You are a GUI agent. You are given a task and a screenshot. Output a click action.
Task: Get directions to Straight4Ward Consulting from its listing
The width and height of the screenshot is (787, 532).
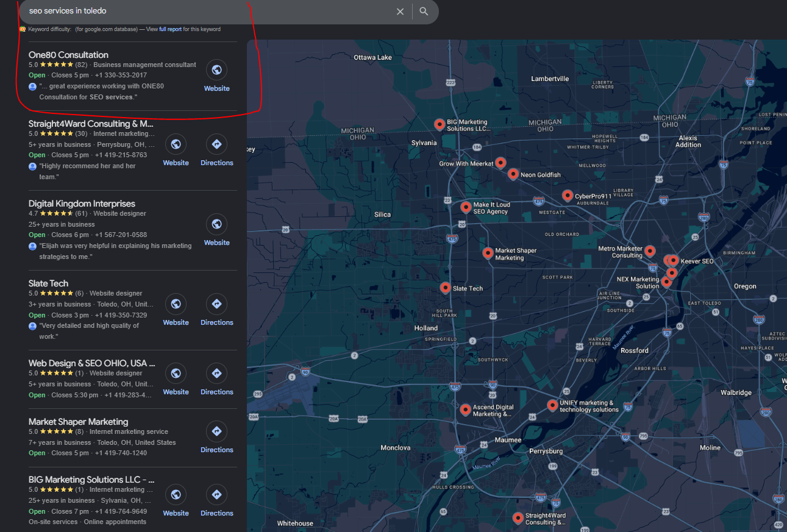click(216, 144)
